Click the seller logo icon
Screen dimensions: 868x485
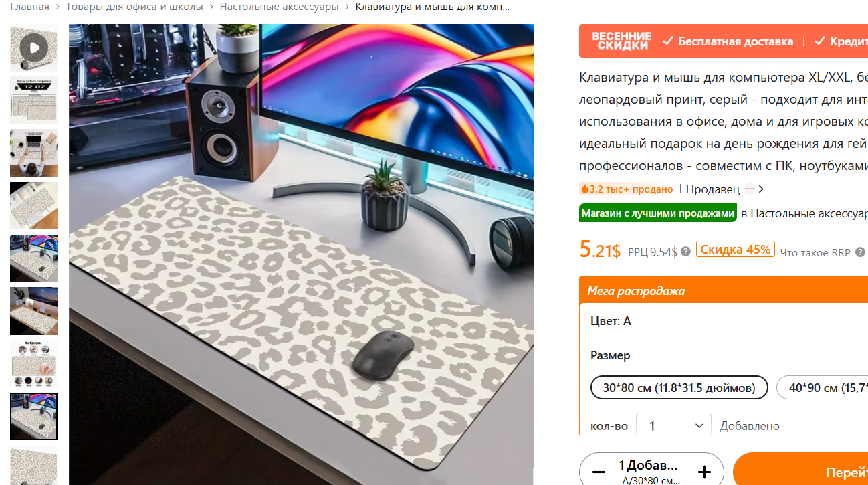750,189
